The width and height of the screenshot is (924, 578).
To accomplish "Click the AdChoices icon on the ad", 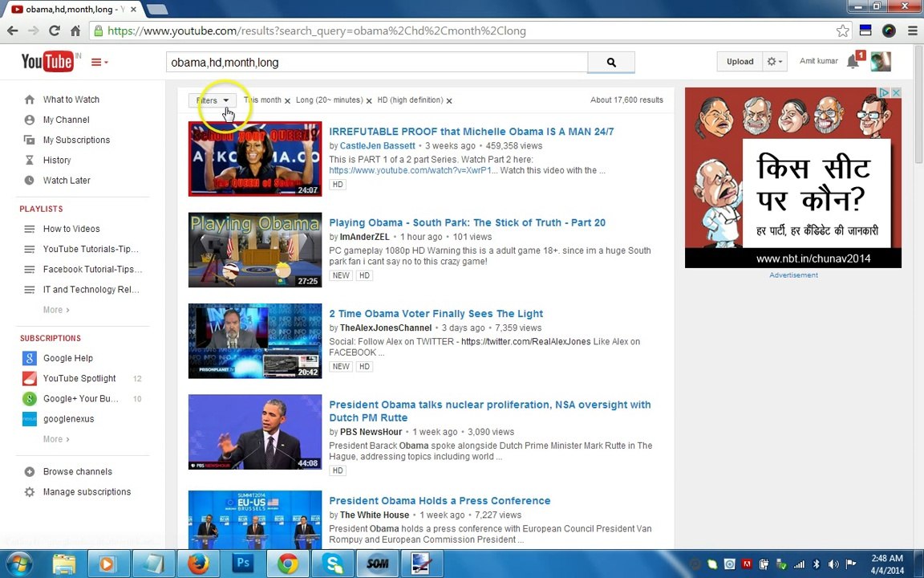I will coord(884,92).
